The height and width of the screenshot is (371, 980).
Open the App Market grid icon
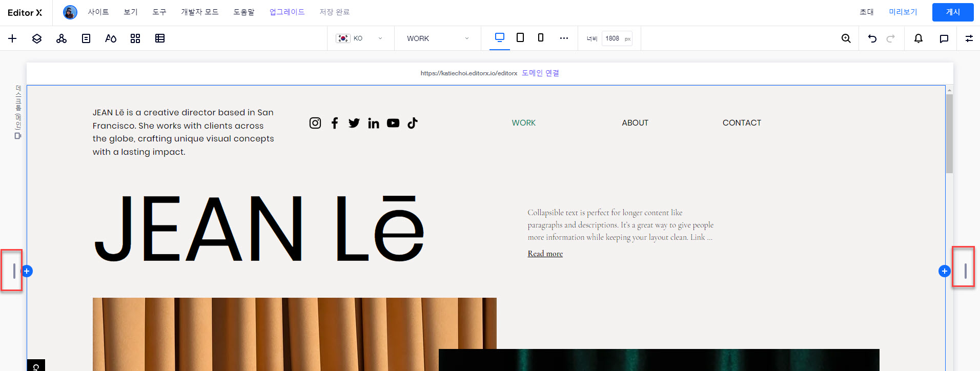click(135, 38)
